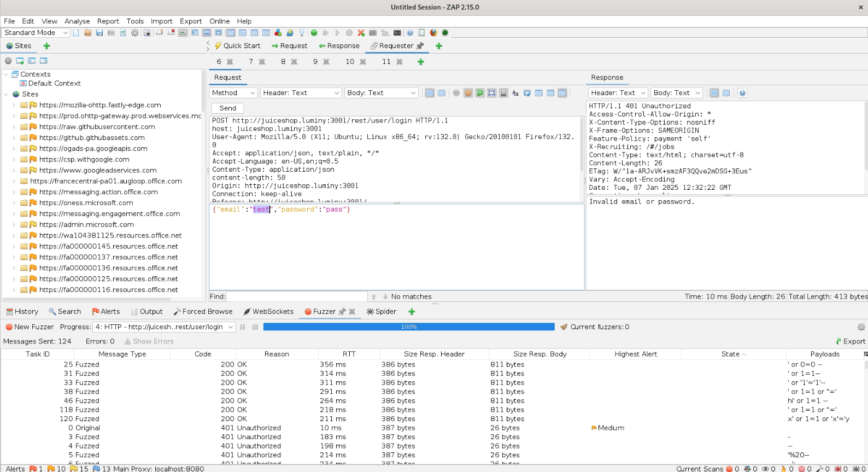Open the request Header: Text dropdown

301,93
